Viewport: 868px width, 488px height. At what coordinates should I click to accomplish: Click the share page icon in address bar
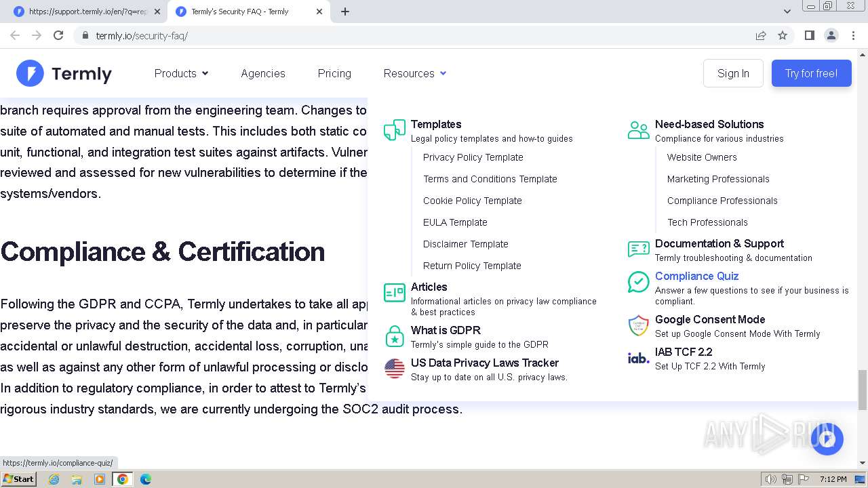coord(761,35)
